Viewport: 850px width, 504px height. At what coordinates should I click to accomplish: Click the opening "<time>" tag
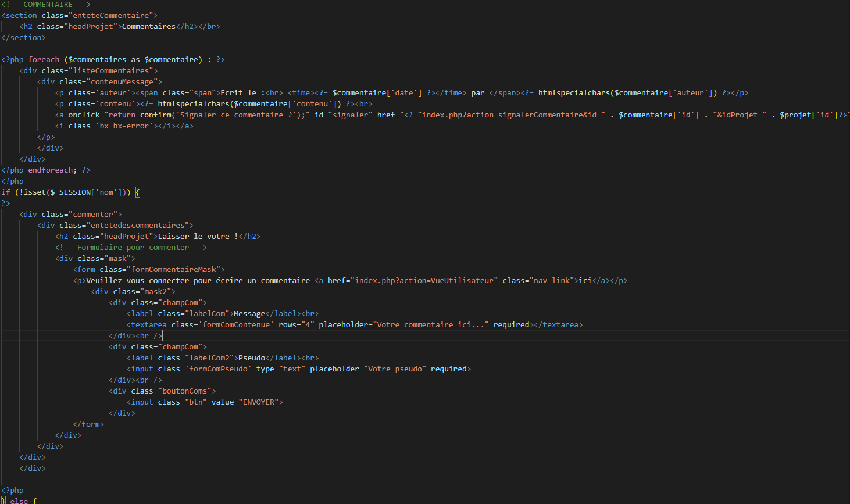[301, 93]
